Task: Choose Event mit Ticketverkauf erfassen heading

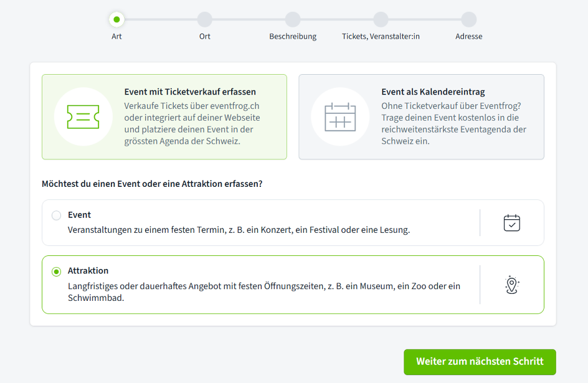Action: coord(190,92)
